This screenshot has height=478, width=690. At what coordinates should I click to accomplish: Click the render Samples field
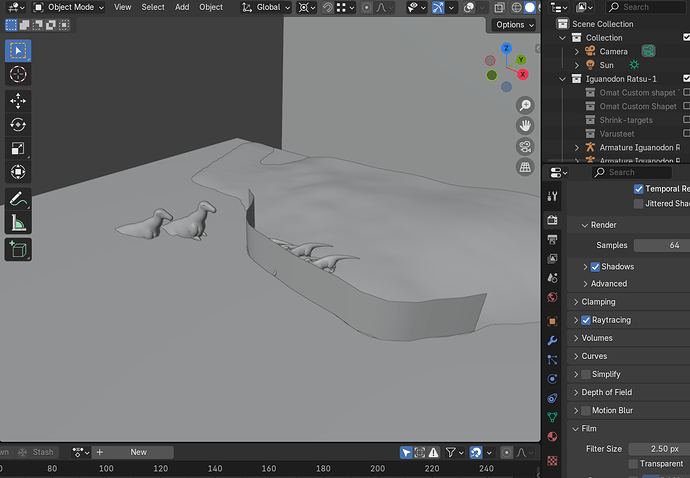662,245
